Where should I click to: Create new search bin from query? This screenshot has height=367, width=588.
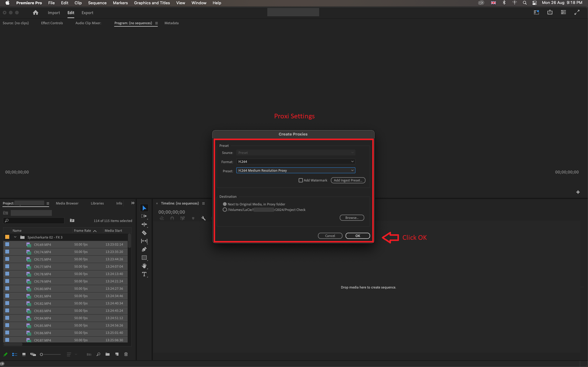[x=72, y=220]
